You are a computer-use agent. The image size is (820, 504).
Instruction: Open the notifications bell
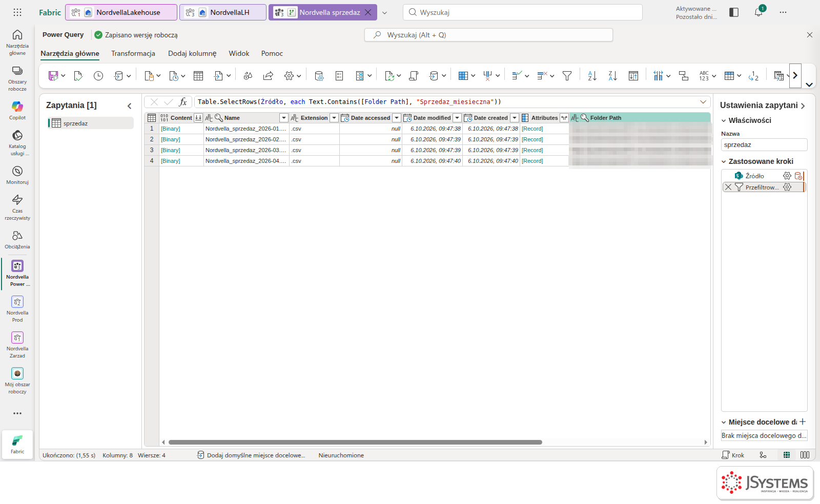pyautogui.click(x=758, y=12)
